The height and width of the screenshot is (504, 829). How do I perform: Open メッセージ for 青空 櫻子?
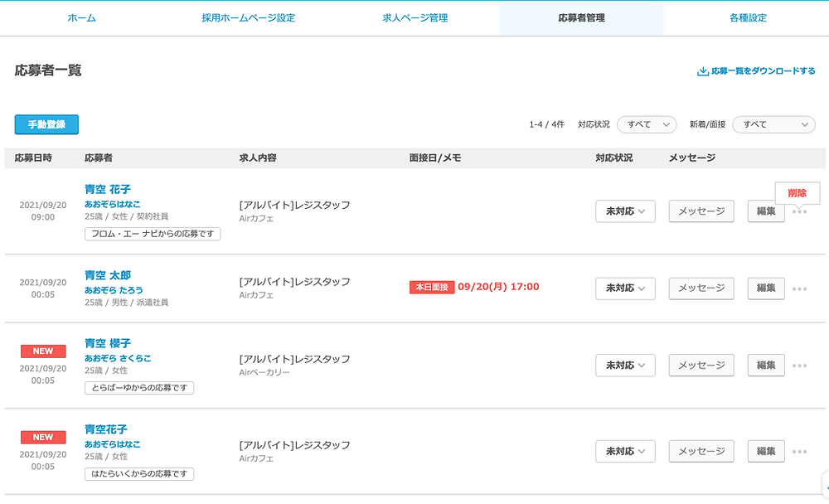pyautogui.click(x=701, y=366)
